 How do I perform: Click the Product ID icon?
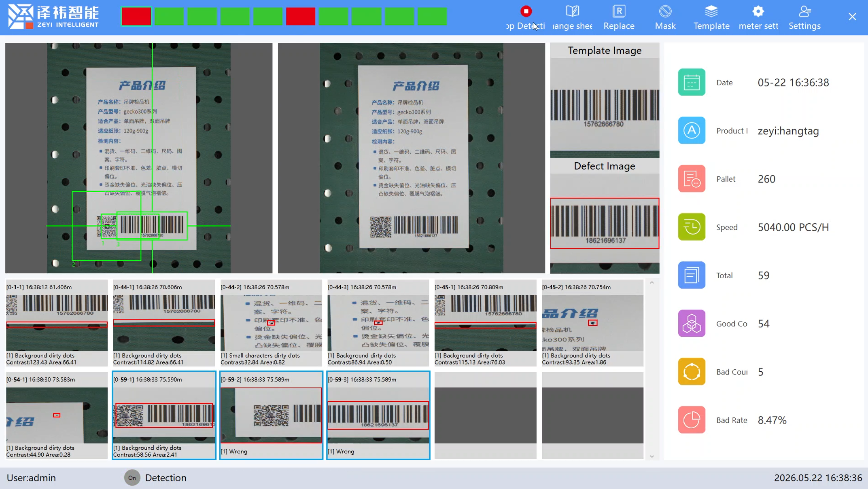tap(692, 130)
